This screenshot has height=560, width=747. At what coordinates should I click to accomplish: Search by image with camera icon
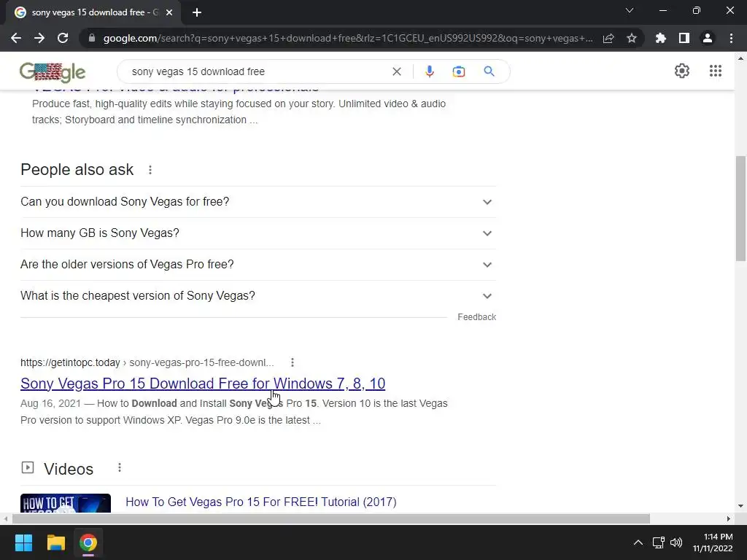click(458, 71)
